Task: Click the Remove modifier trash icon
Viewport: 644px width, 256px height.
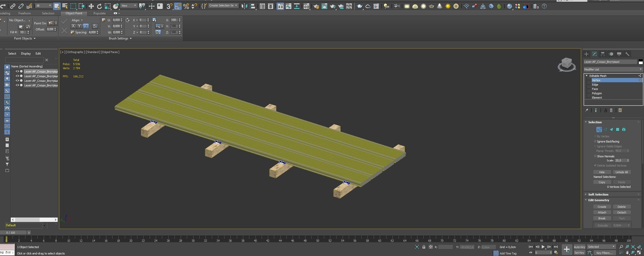Action: (x=611, y=110)
